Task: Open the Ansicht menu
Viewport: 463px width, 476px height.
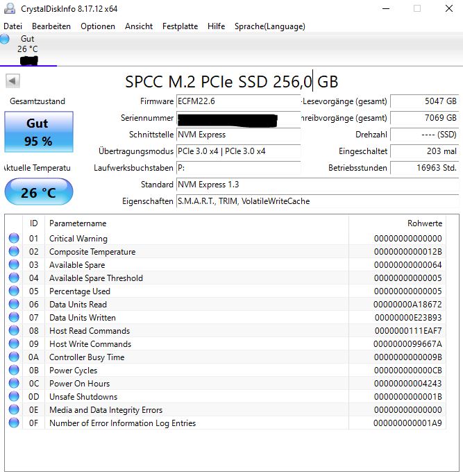Action: coord(139,26)
